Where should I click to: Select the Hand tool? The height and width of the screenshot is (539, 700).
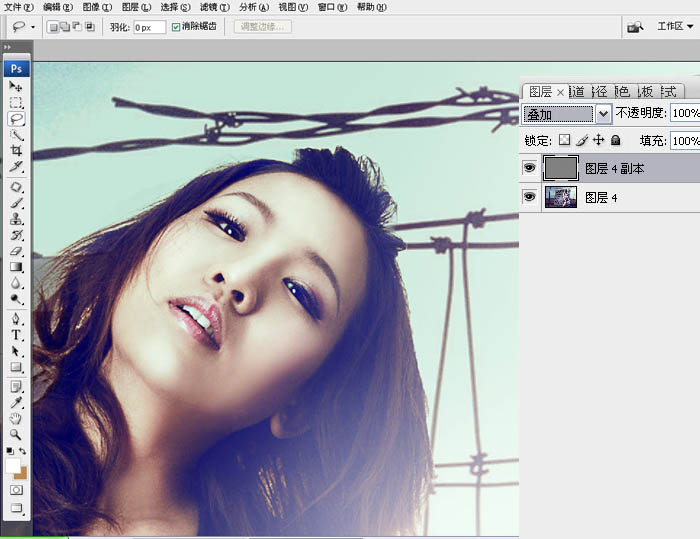coord(16,418)
